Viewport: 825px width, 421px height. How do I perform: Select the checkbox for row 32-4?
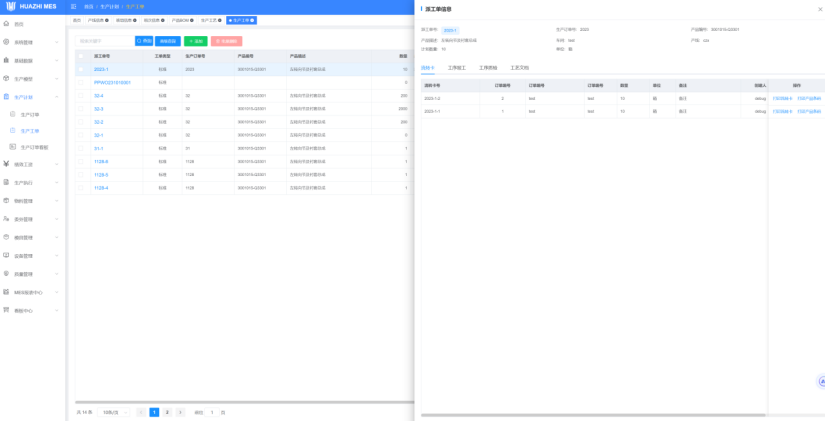coord(82,96)
